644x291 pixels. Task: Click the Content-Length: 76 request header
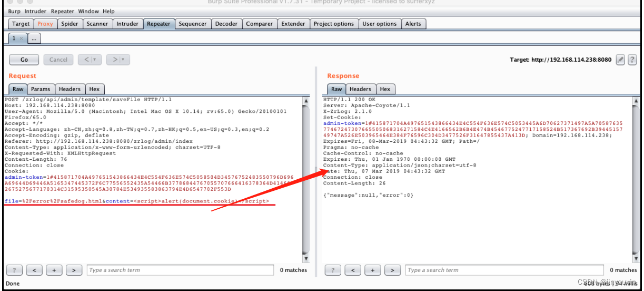(36, 159)
